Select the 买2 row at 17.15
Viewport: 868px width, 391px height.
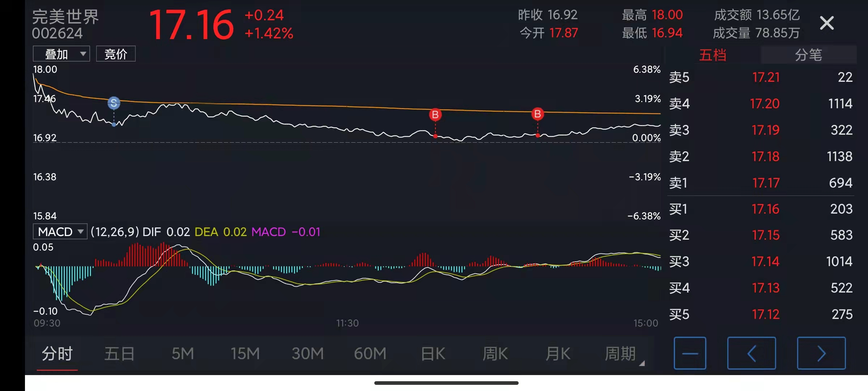pyautogui.click(x=761, y=235)
